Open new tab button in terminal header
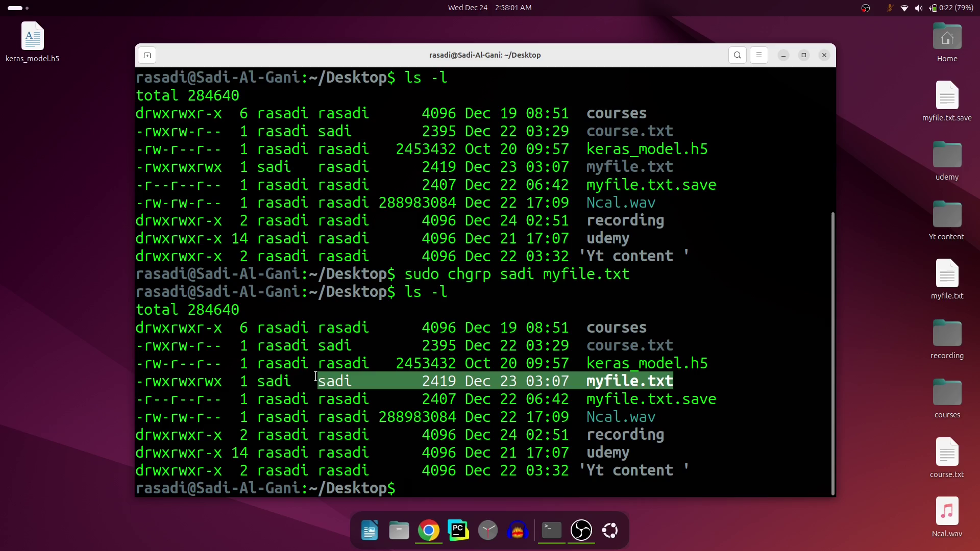Image resolution: width=980 pixels, height=551 pixels. point(147,55)
